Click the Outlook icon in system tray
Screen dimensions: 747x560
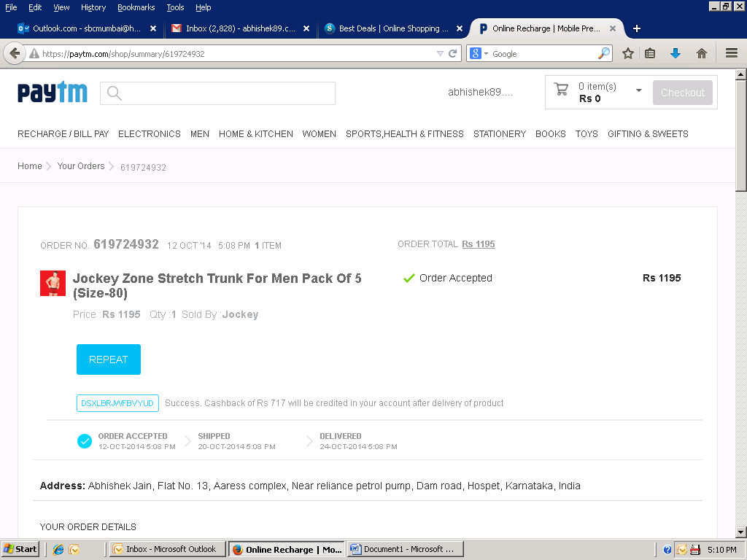point(682,550)
